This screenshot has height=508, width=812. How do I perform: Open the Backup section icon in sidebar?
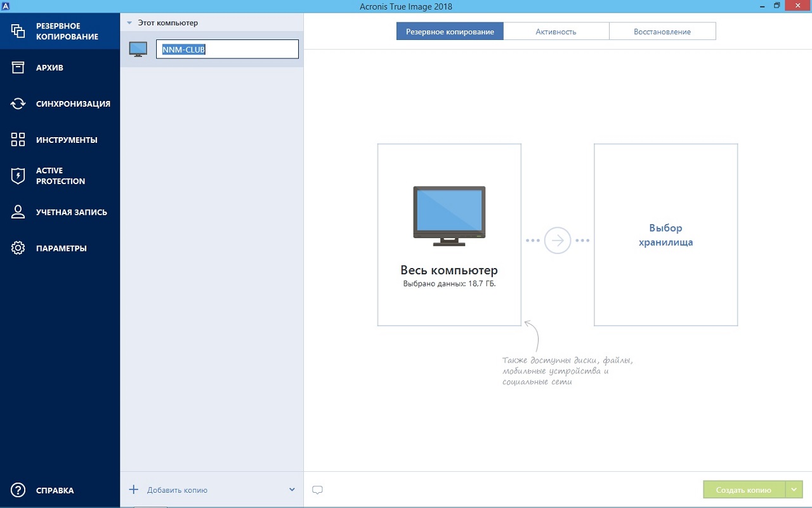tap(18, 31)
